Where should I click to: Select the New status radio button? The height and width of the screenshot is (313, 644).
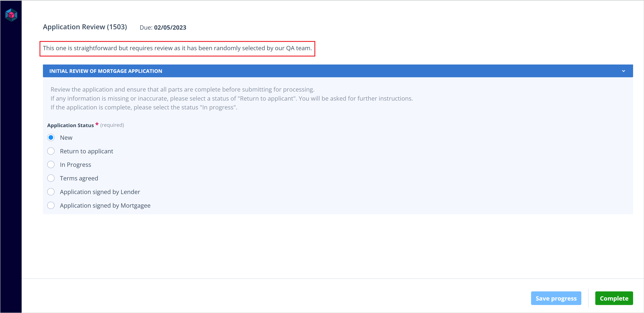click(x=51, y=138)
